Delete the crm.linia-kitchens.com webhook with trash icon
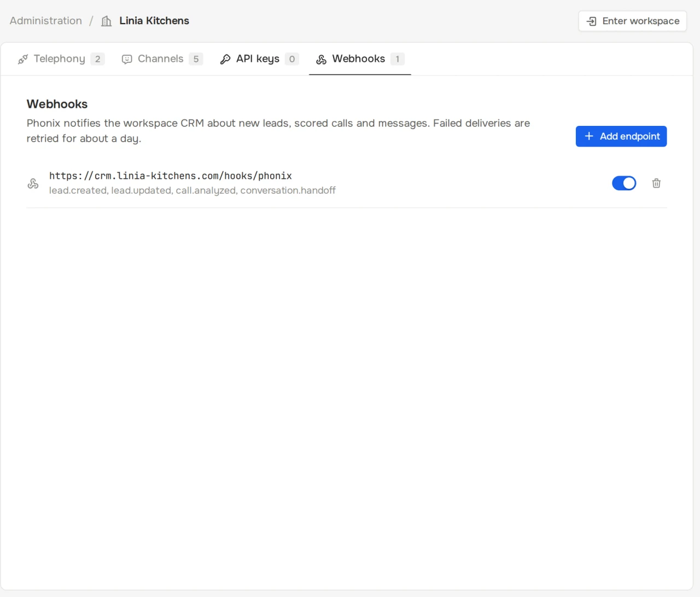This screenshot has width=700, height=597. [656, 183]
